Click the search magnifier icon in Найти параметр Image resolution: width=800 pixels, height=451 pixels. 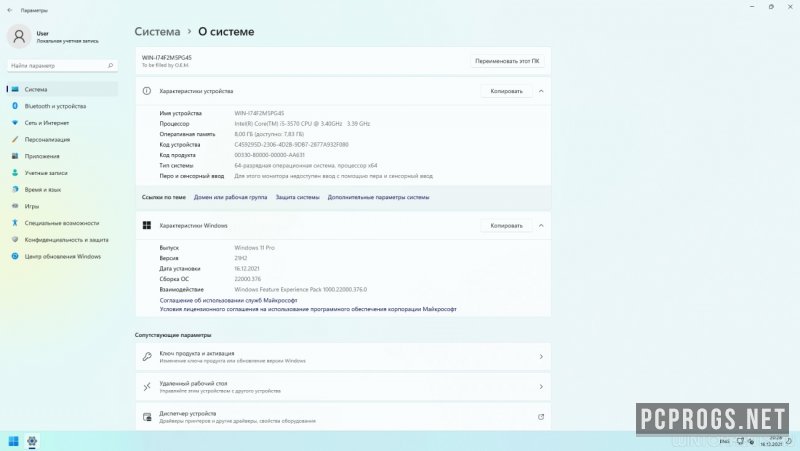(110, 65)
